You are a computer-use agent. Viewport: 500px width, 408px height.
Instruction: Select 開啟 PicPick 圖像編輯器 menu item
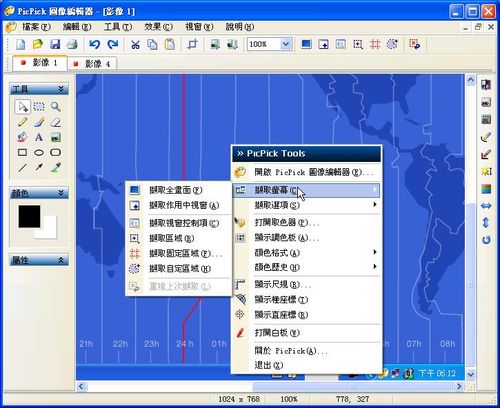click(306, 172)
